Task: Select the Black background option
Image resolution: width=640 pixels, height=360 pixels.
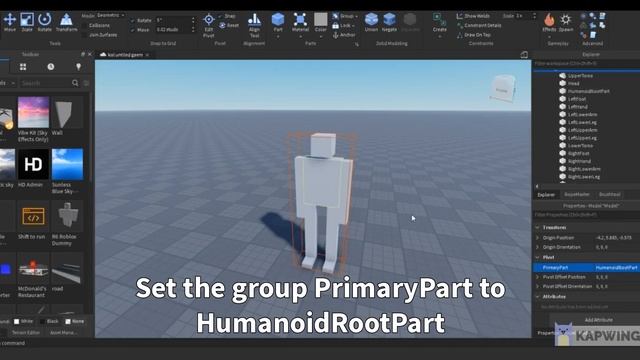Action: pyautogui.click(x=42, y=322)
